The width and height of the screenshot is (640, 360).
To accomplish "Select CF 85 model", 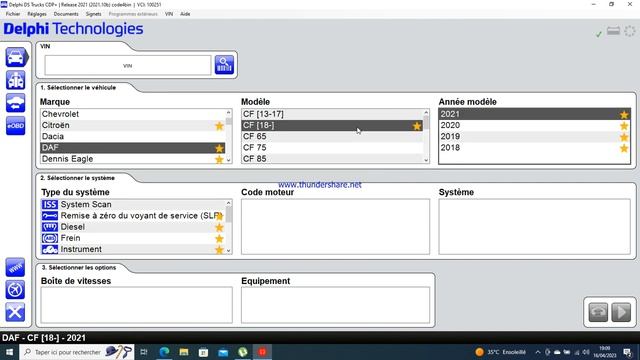I will pyautogui.click(x=332, y=159).
